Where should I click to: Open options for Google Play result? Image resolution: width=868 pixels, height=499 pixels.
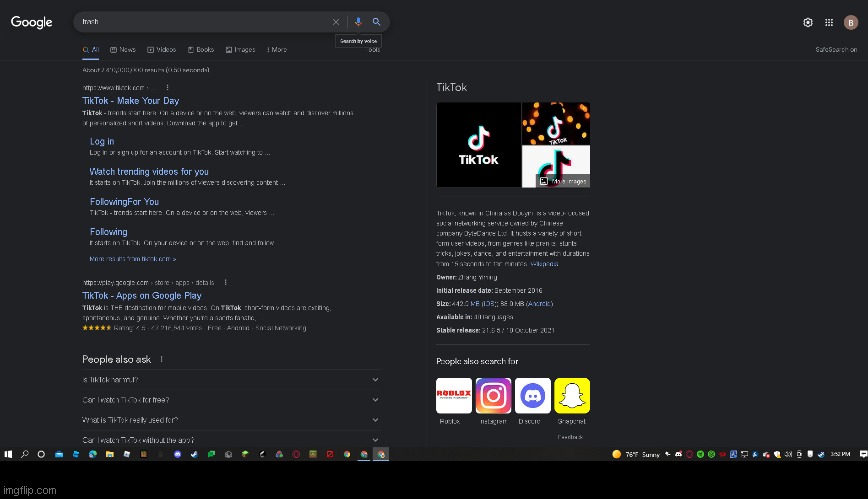tap(225, 282)
